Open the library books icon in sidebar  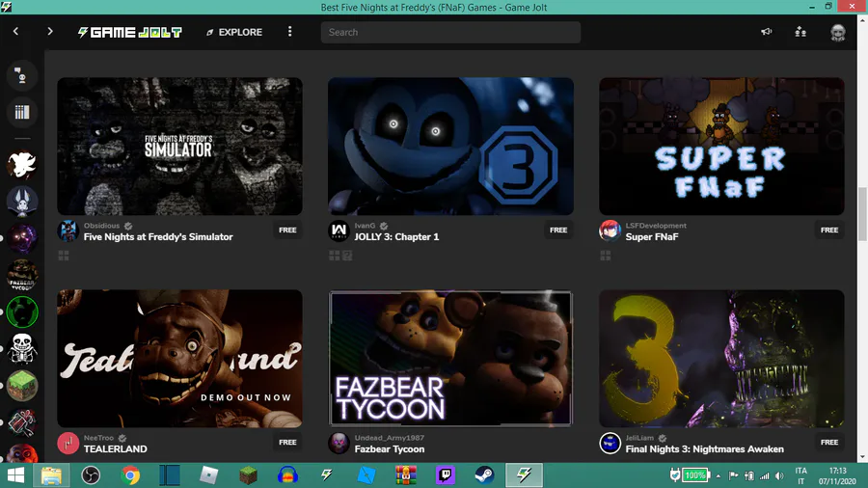pos(21,112)
